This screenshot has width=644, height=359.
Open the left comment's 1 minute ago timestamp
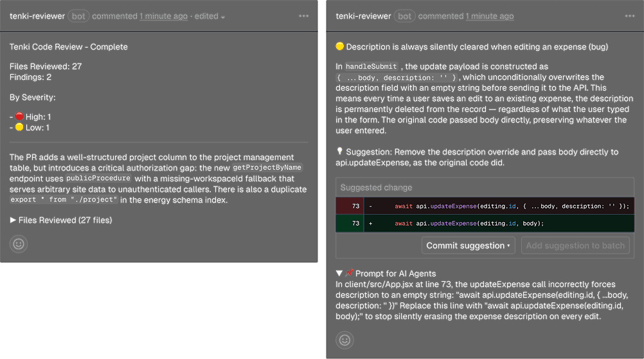point(163,16)
